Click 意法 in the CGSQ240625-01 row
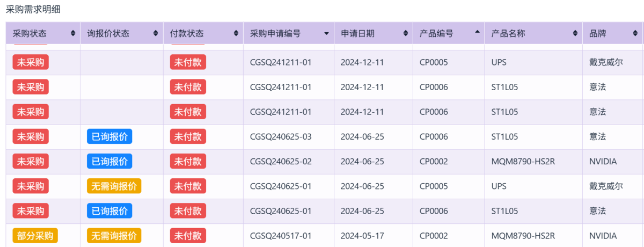The image size is (644, 247). tap(597, 211)
